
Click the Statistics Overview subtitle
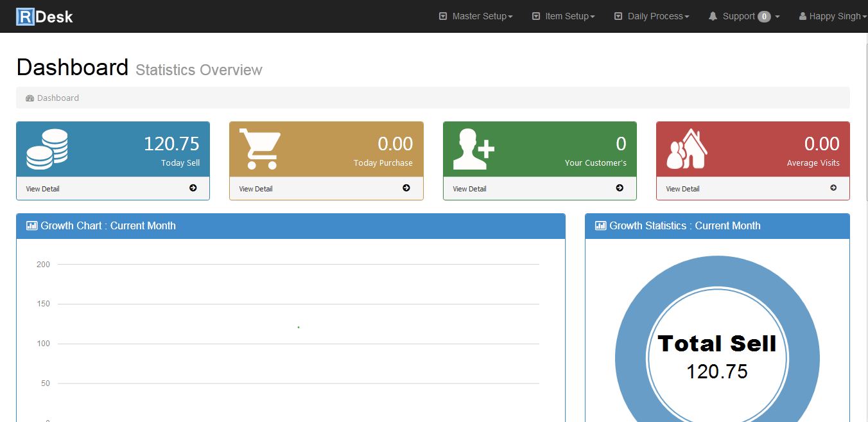point(199,70)
